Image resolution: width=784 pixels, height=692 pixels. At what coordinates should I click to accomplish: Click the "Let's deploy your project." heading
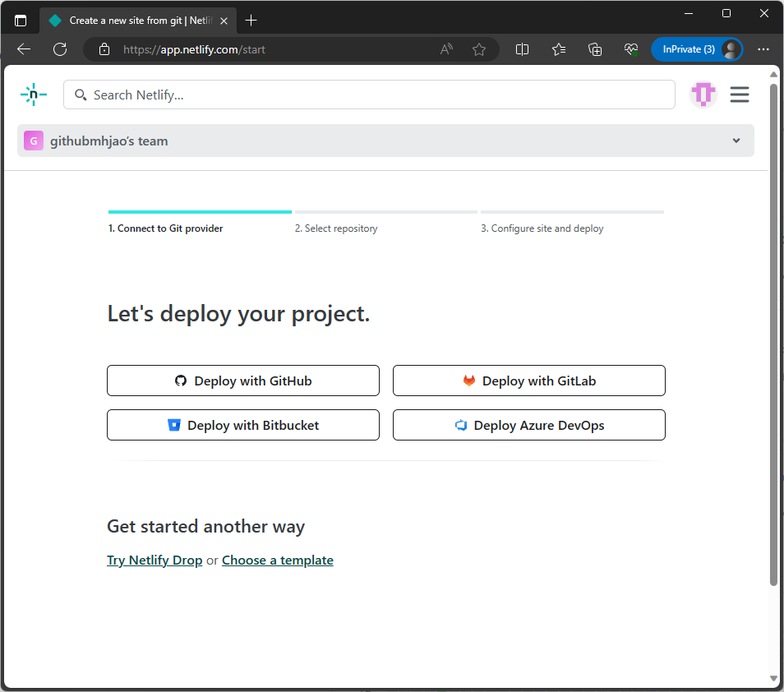click(238, 314)
